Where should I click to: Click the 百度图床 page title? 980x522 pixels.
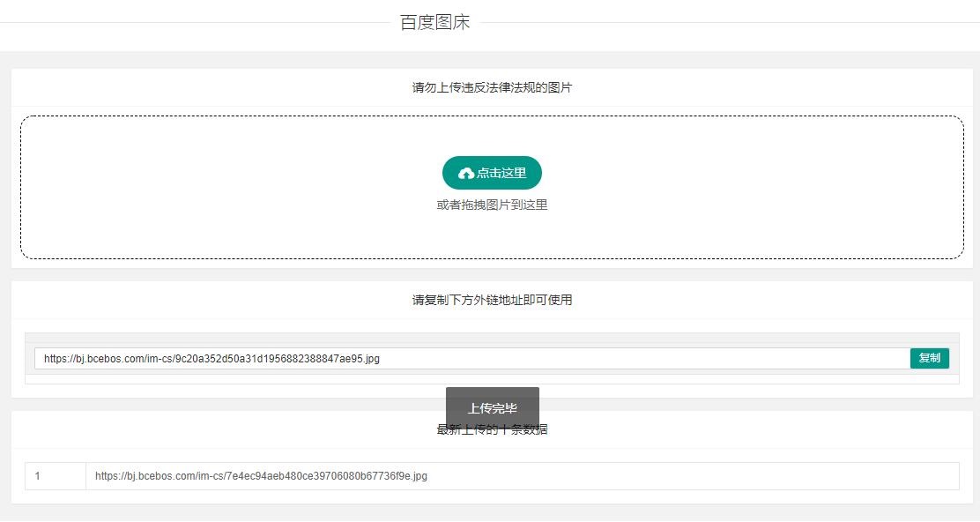(x=435, y=23)
